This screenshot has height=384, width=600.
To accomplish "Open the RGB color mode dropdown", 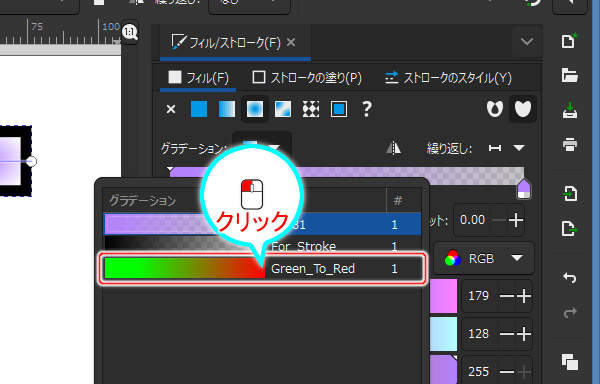I will click(484, 259).
